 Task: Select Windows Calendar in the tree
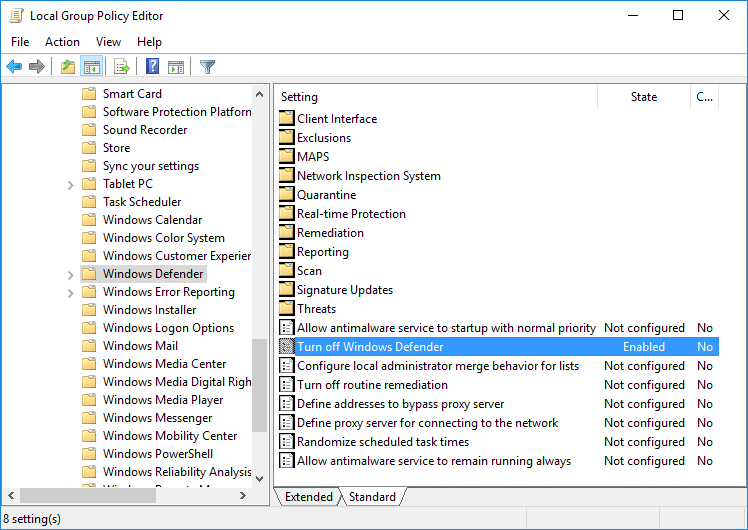point(152,220)
